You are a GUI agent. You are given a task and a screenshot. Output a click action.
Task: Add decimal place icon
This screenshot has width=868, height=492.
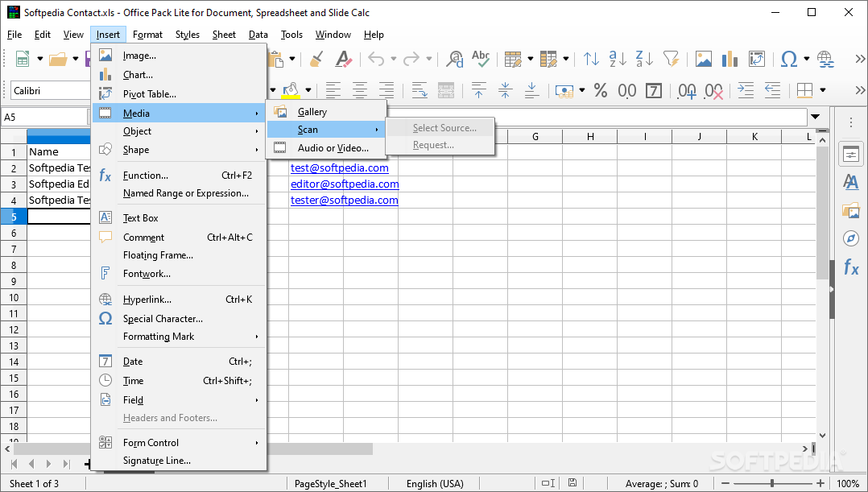687,90
